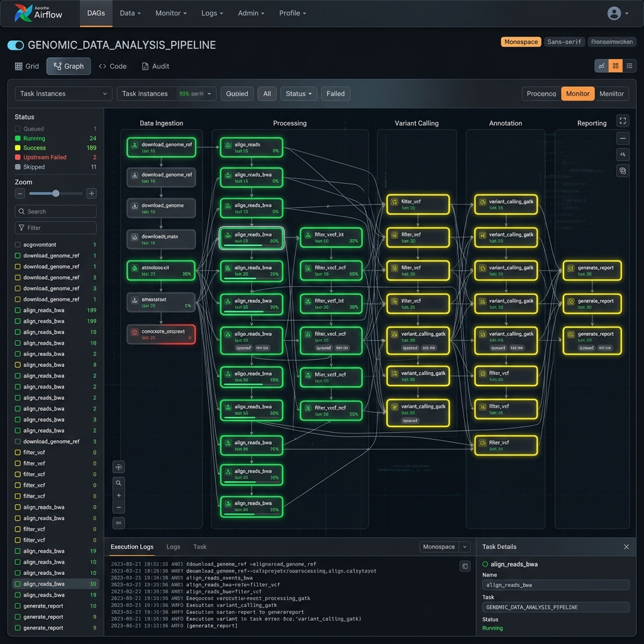The image size is (644, 644).
Task: Open the Monospace dropdown in logs panel
Action: [445, 547]
